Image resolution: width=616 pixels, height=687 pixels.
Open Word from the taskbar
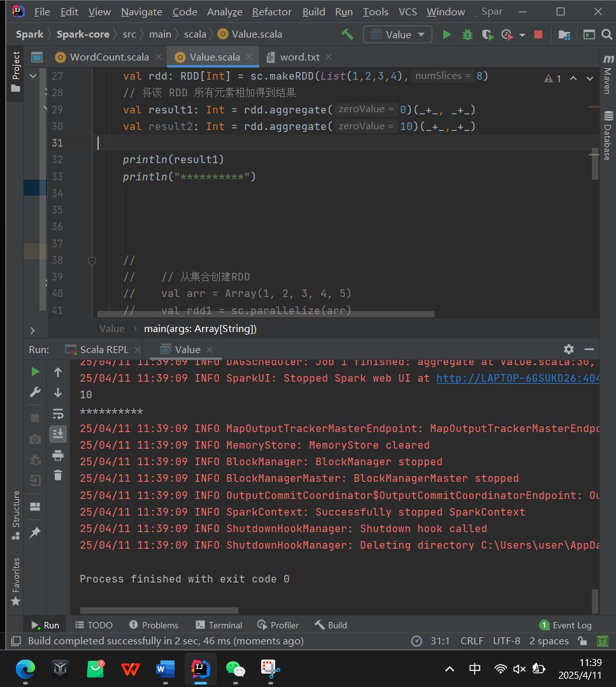166,669
